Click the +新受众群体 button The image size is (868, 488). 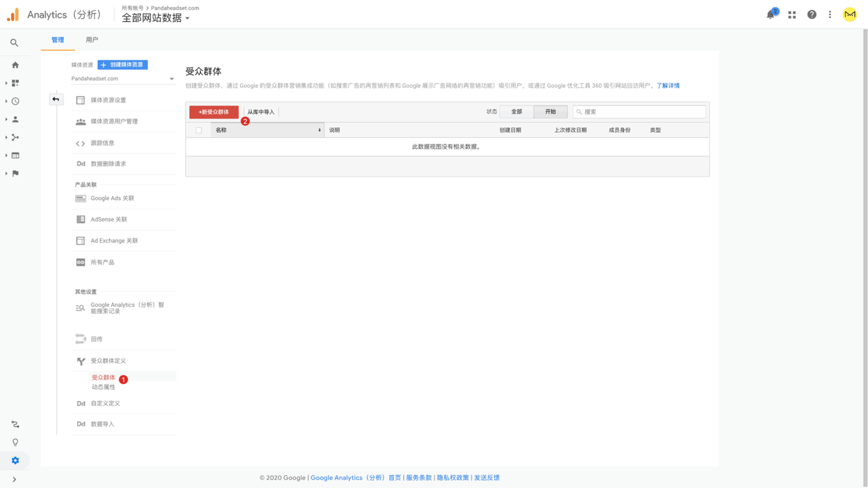(x=214, y=112)
